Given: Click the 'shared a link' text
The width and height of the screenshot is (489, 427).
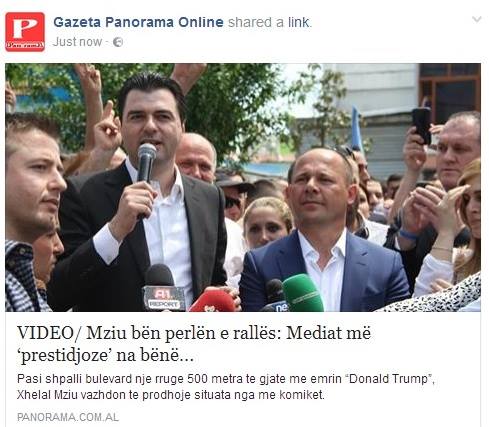Looking at the screenshot, I should click(270, 22).
